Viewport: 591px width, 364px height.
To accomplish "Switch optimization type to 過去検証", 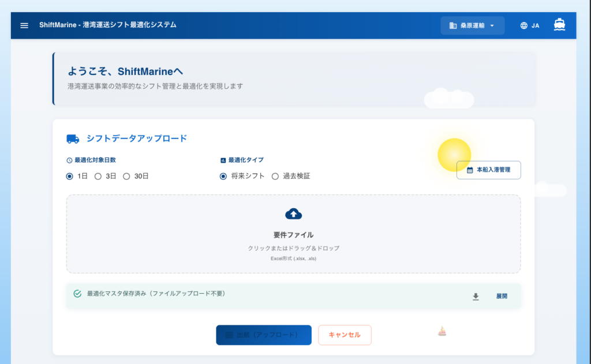I will click(x=275, y=176).
